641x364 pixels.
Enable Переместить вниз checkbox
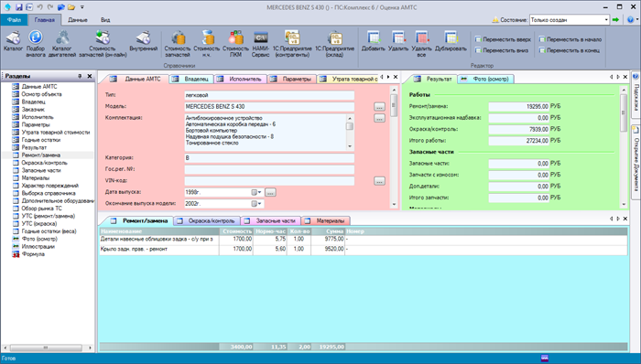478,50
